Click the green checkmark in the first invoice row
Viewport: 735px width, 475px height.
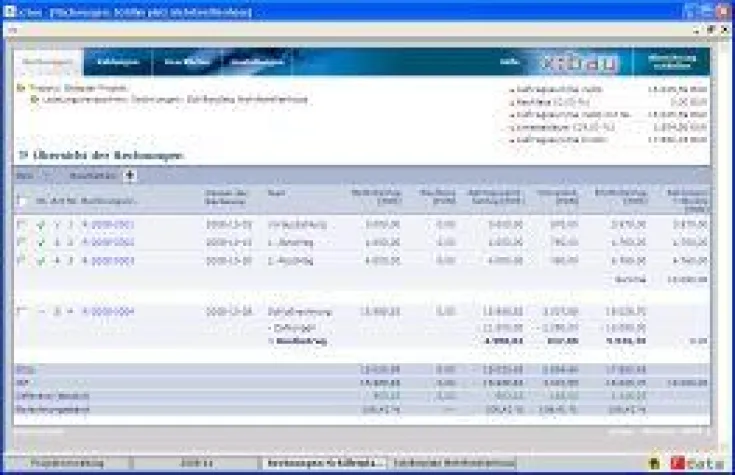click(x=40, y=225)
